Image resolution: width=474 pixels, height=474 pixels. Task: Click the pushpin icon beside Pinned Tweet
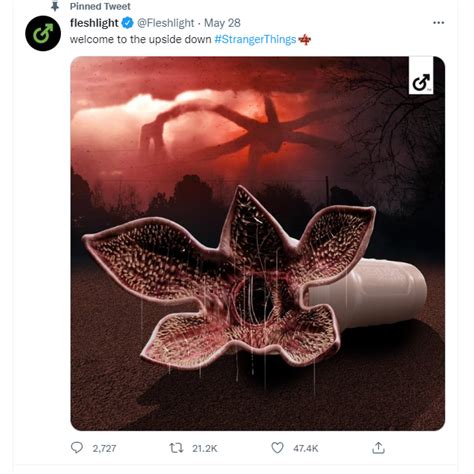click(x=55, y=6)
